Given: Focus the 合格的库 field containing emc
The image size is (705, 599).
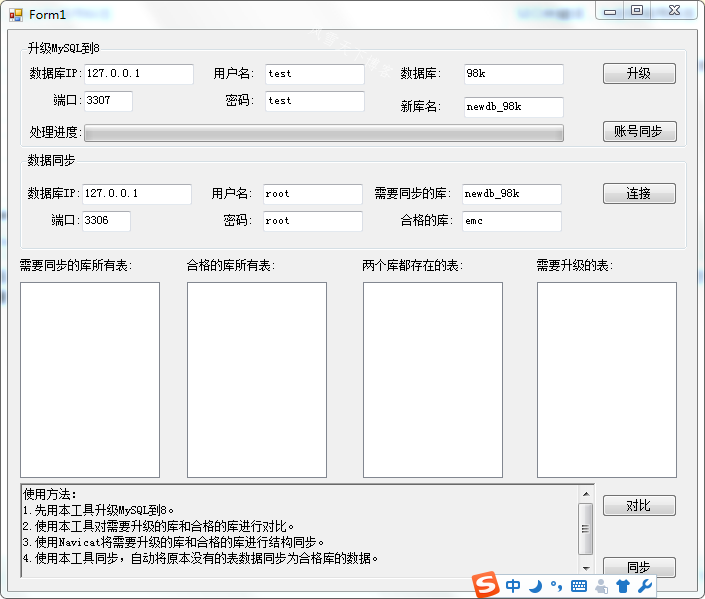Looking at the screenshot, I should coord(512,221).
